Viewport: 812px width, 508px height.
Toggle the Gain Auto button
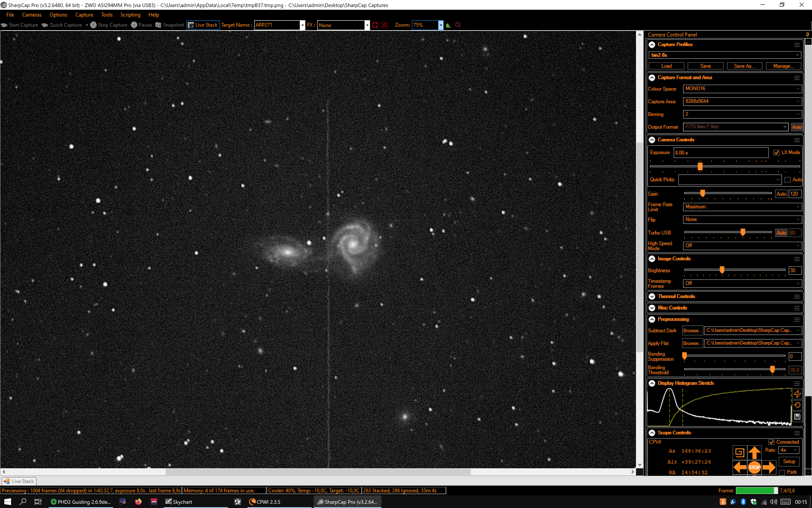coord(781,194)
